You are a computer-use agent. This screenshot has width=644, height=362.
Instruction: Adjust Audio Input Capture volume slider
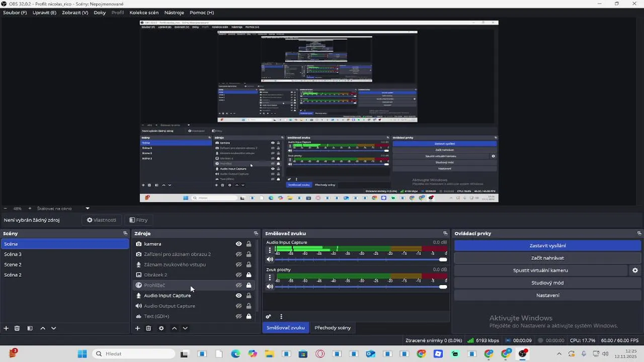pos(361,259)
